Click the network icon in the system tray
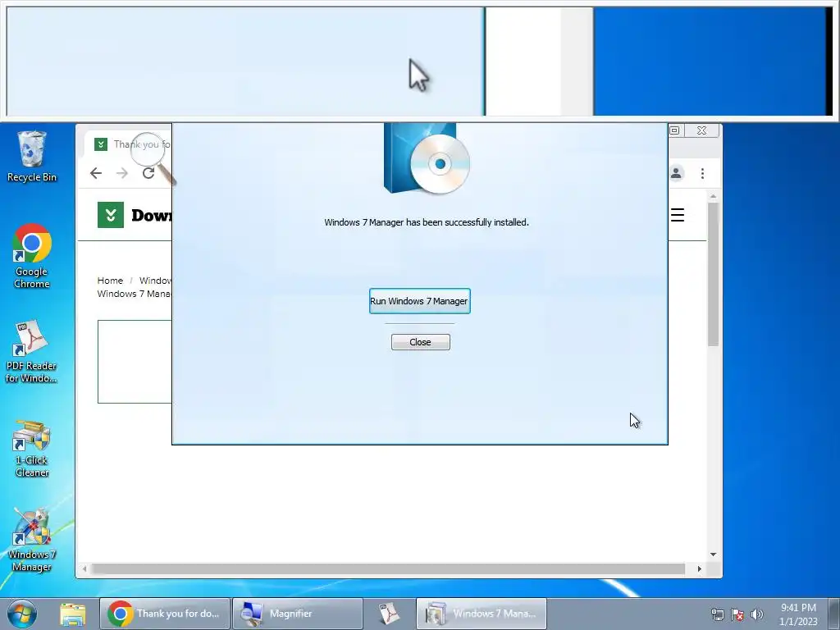 click(717, 614)
